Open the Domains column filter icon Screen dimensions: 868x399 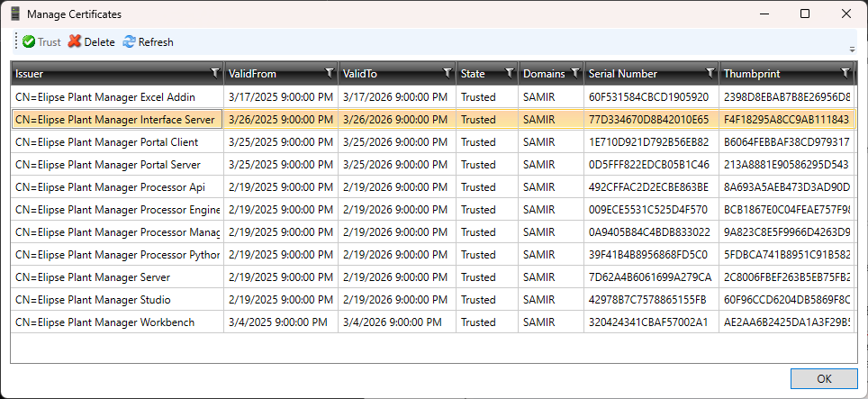[575, 73]
